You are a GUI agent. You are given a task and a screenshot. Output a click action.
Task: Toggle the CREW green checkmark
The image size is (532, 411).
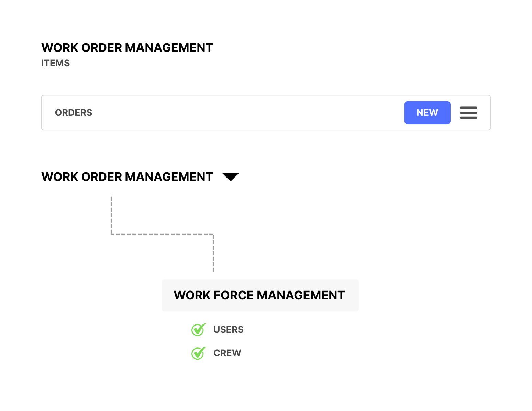198,353
